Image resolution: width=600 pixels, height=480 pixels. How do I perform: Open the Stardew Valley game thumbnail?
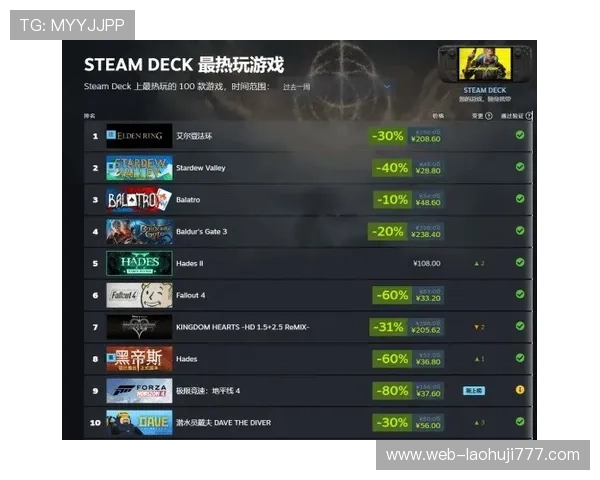click(139, 168)
